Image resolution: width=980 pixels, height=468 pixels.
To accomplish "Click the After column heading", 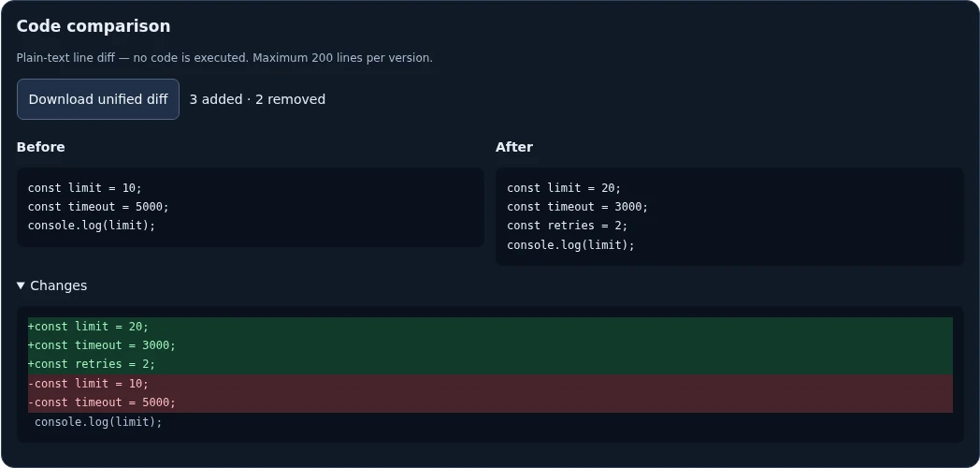I will point(514,147).
